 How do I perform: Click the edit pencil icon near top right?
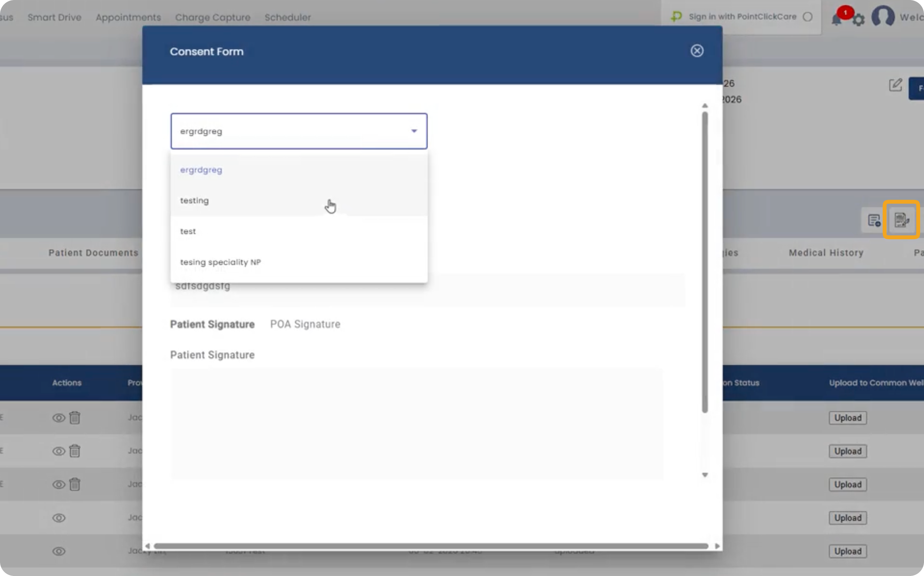[895, 85]
